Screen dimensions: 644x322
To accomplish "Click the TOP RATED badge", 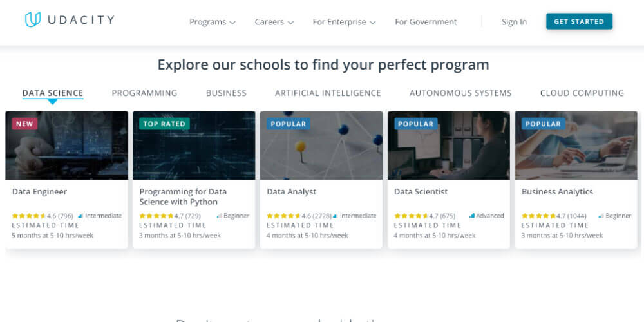I will pyautogui.click(x=164, y=124).
